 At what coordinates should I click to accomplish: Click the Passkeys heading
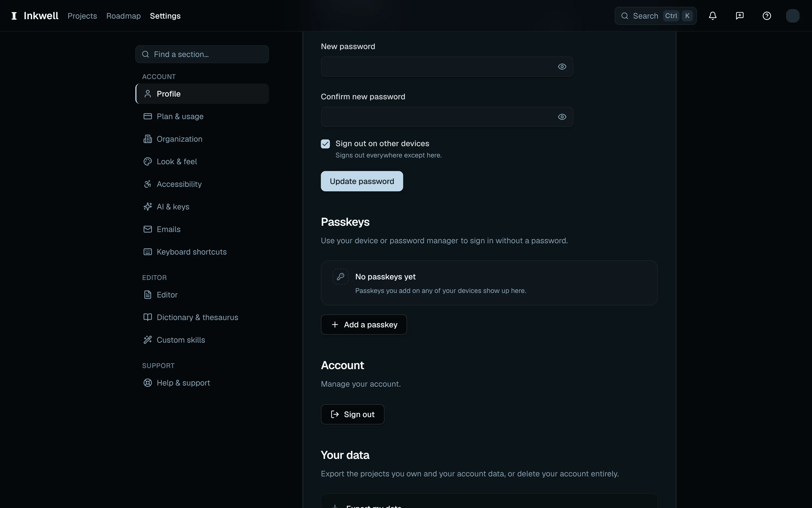click(x=345, y=222)
